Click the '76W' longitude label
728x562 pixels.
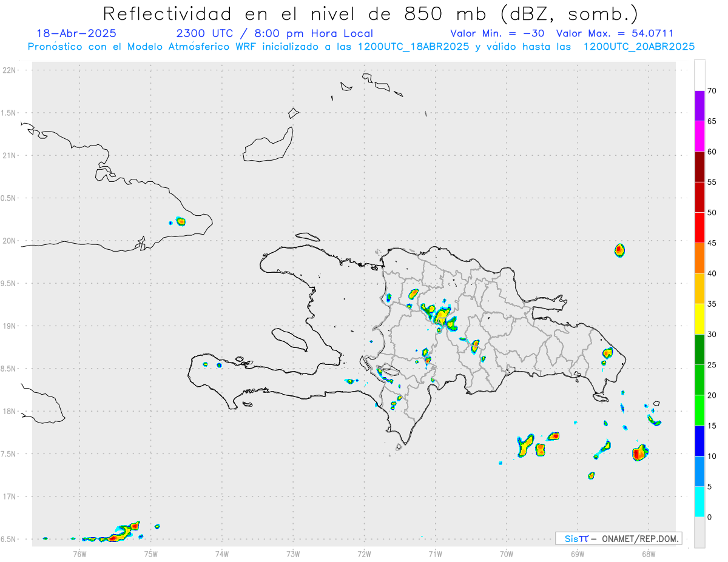(x=79, y=554)
